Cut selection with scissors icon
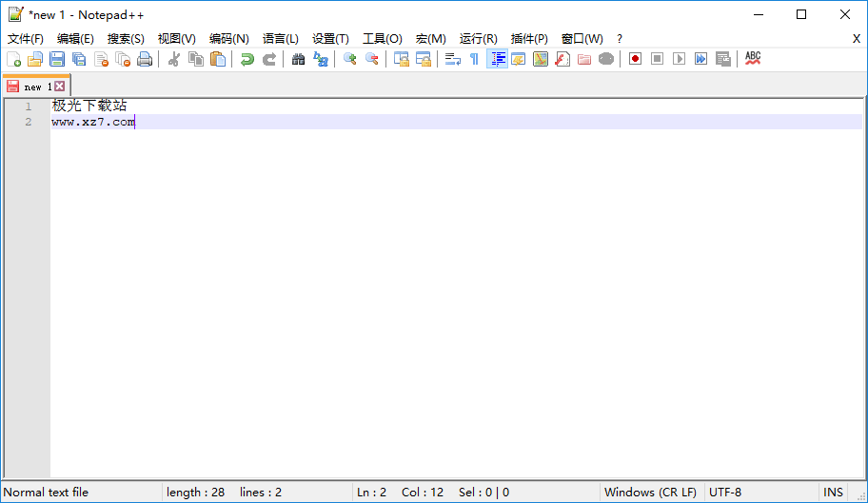 [x=174, y=59]
